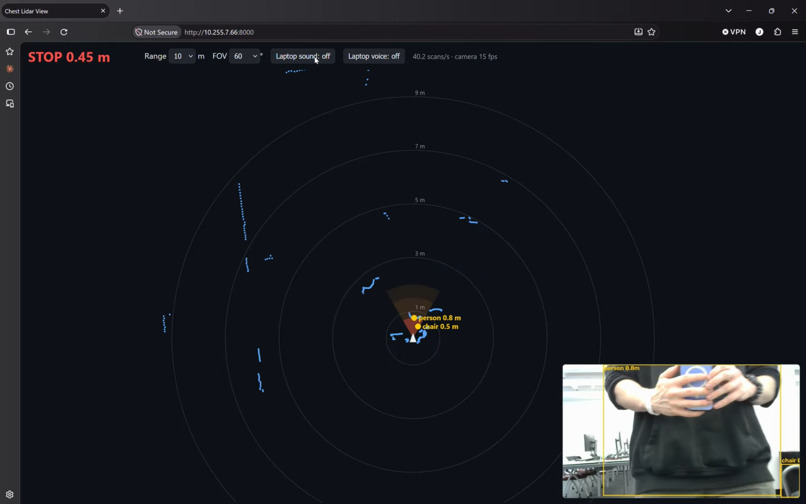The width and height of the screenshot is (806, 504).
Task: Click the install/download page icon in address bar
Action: pos(638,32)
